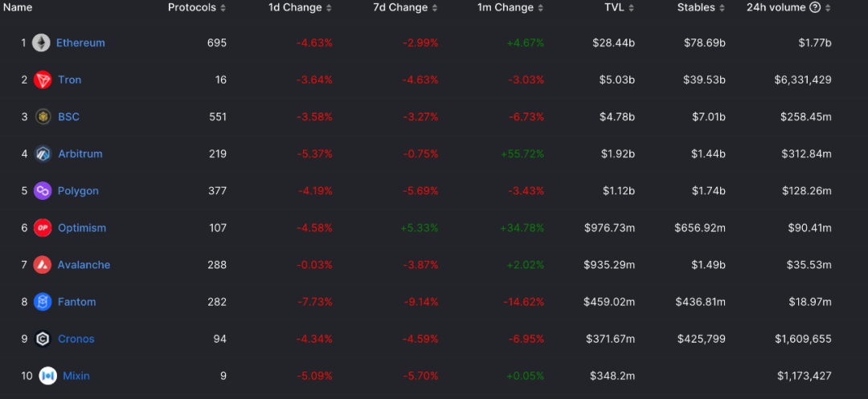Open the Ethereum chain link
This screenshot has width=868, height=399.
[80, 43]
